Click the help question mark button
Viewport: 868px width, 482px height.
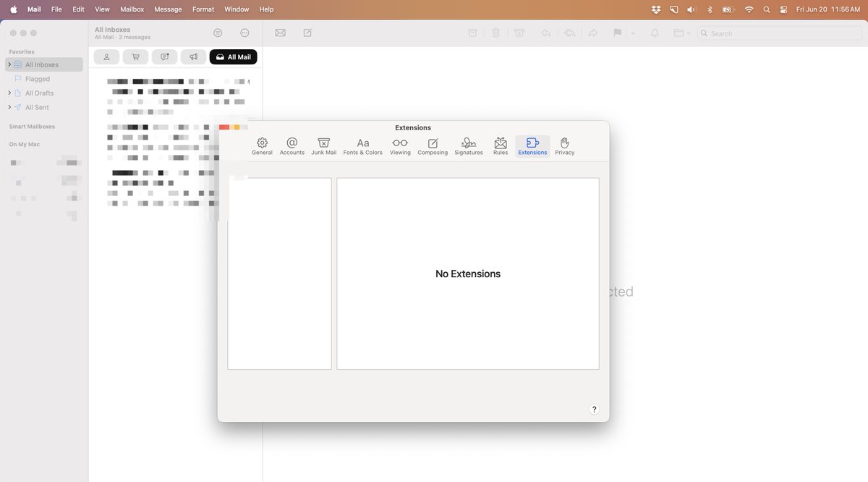[x=595, y=410]
